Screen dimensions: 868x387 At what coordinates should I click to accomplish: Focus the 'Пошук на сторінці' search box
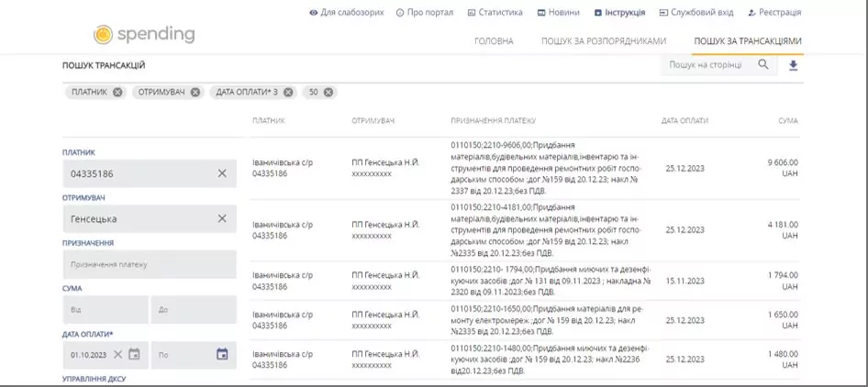707,65
